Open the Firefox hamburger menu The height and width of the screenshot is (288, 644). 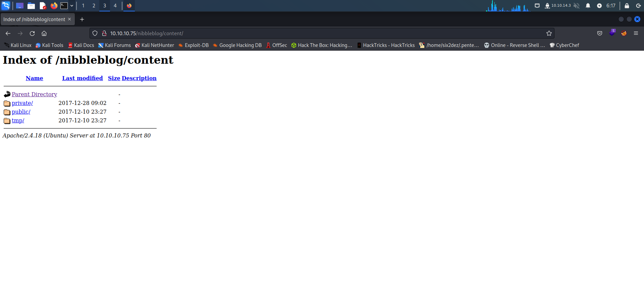pos(636,34)
